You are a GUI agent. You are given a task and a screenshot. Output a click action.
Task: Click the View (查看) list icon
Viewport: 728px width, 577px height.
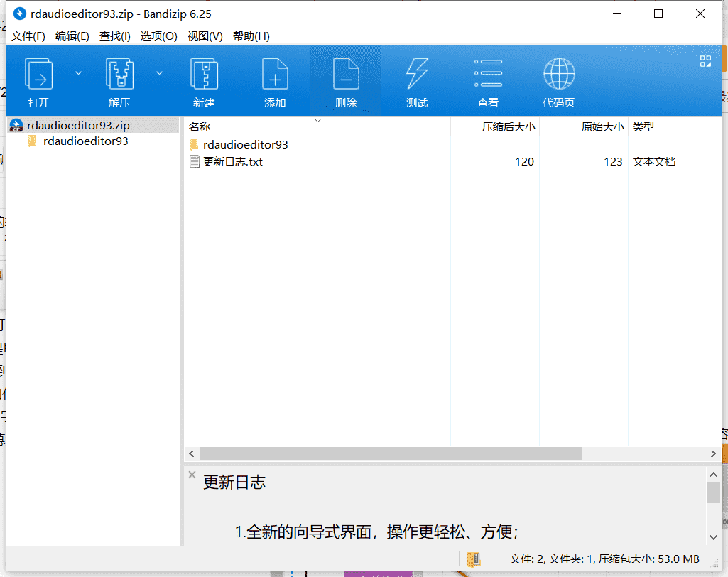coord(488,73)
